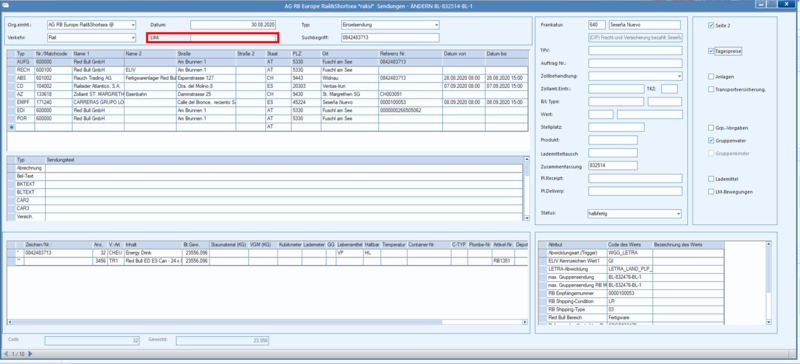Click the Referenz Nr. column header
Image resolution: width=800 pixels, height=364 pixels.
[410, 54]
